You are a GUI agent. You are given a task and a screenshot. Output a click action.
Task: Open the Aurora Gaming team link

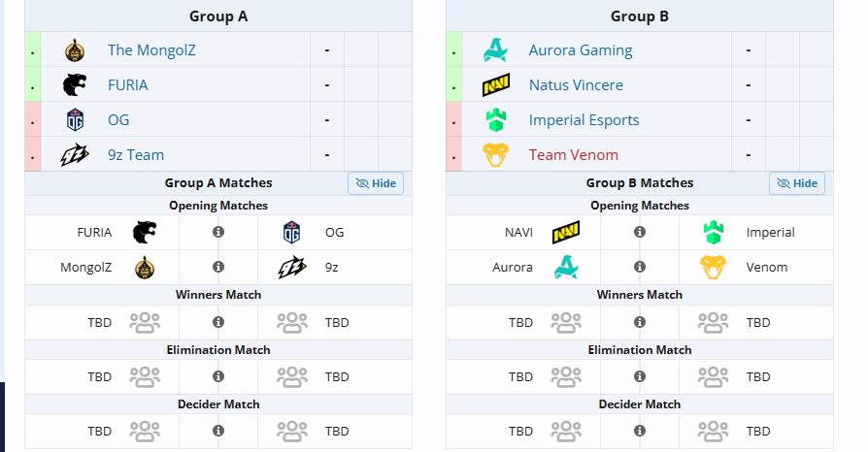click(580, 50)
